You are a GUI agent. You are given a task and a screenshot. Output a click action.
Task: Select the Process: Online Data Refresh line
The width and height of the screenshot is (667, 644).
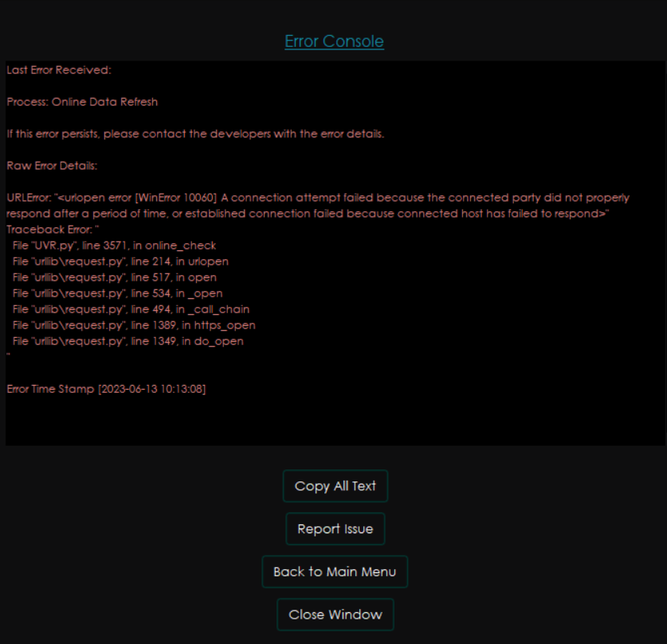tap(82, 101)
